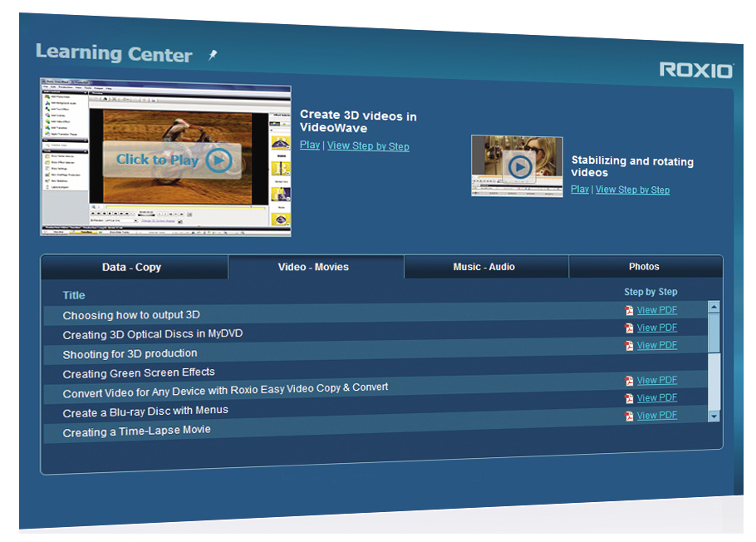
Task: Click PDF icon for Shooting for 3D production
Action: 629,346
